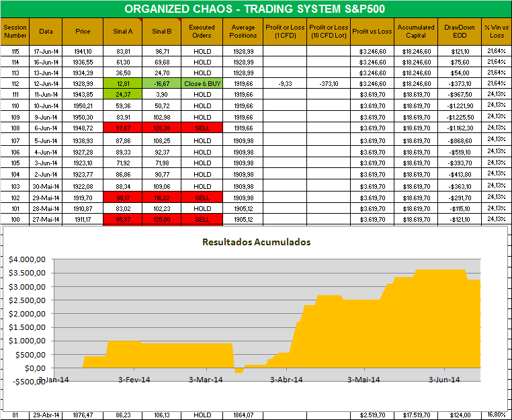Image resolution: width=512 pixels, height=420 pixels.
Task: Click the 10 CFD lot loss '-373,10'
Action: (x=329, y=83)
